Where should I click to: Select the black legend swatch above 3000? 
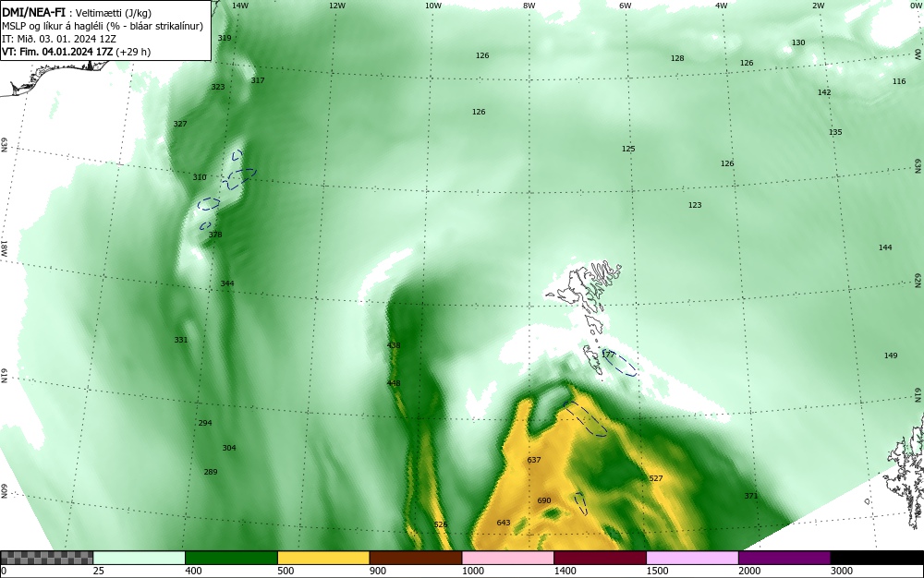[877, 558]
